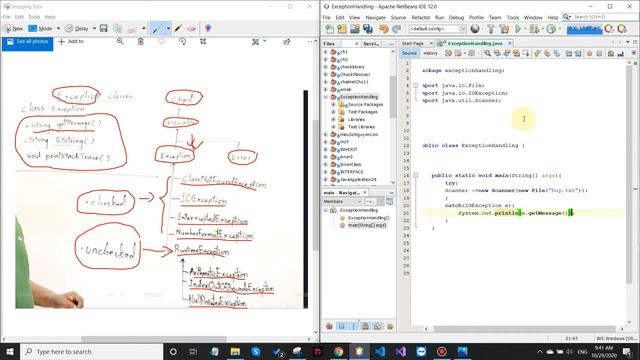Open NetBeans Navigate menu

376,18
